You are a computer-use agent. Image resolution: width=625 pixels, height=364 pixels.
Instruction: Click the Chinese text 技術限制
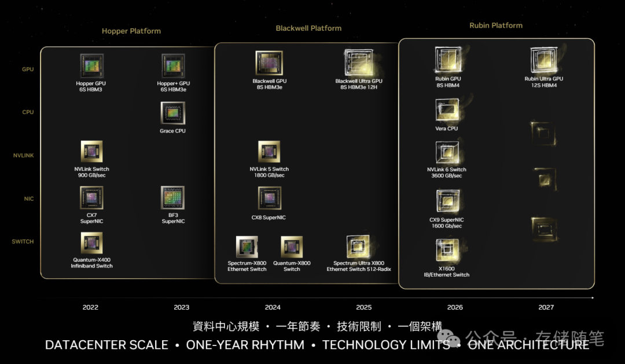coord(359,326)
